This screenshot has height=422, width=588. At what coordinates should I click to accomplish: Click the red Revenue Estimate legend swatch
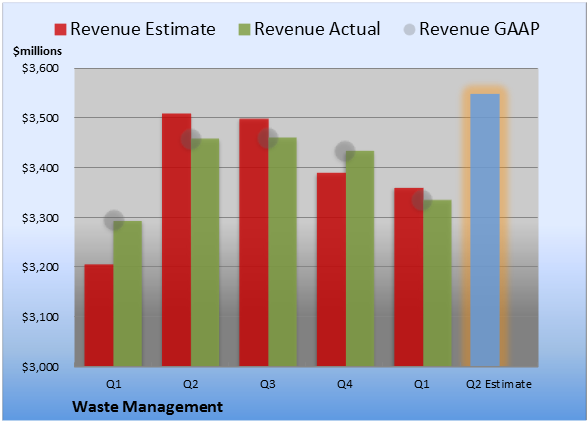[x=60, y=29]
